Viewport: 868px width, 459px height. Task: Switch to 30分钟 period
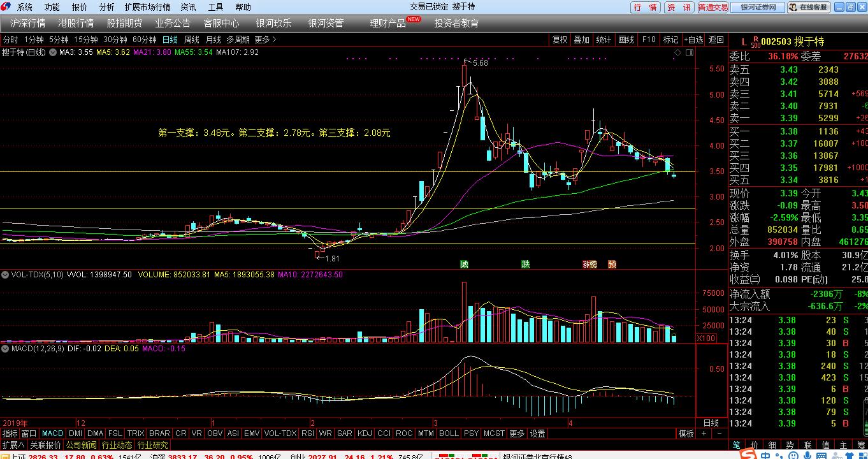115,40
